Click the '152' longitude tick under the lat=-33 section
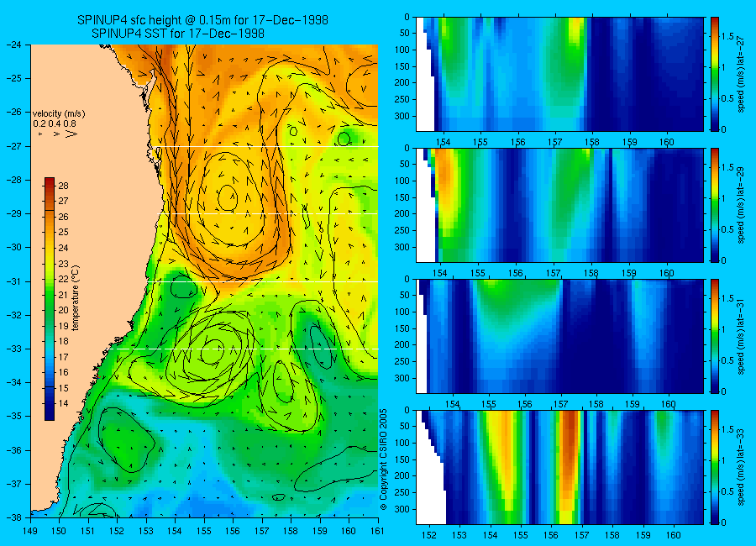Viewport: 756px width, 546px height. pyautogui.click(x=428, y=535)
